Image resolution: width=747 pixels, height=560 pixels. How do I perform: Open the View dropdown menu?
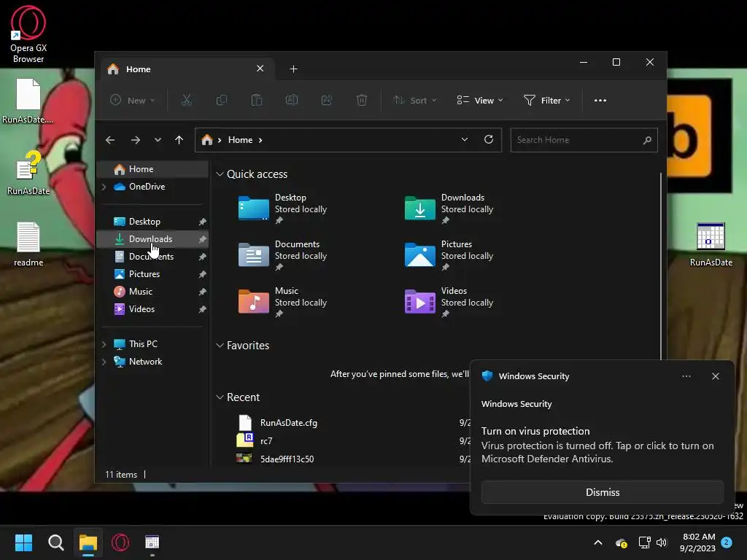(480, 100)
